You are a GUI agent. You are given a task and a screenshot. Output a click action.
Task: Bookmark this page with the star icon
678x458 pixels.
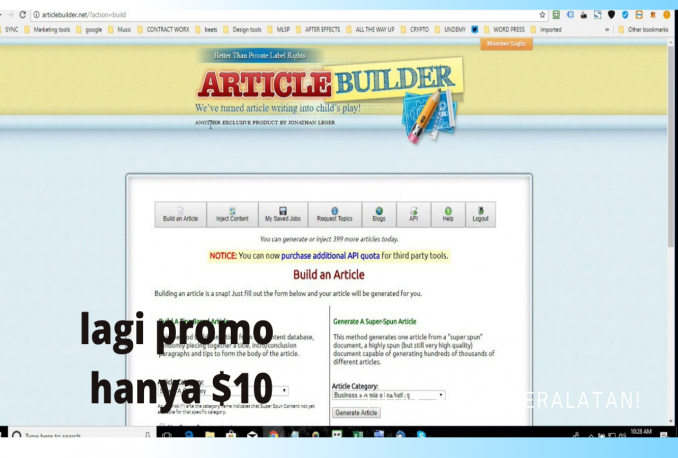[543, 15]
